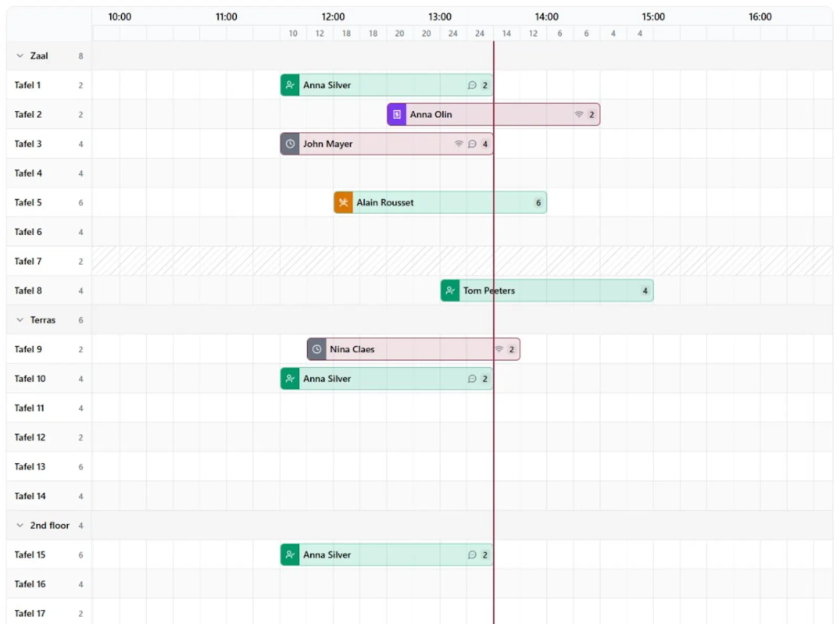The height and width of the screenshot is (624, 840).
Task: Collapse the Terras section chevron
Action: pos(20,320)
